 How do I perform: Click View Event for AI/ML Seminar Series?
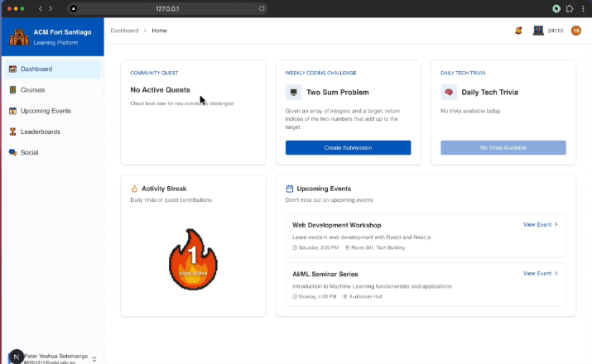point(540,273)
